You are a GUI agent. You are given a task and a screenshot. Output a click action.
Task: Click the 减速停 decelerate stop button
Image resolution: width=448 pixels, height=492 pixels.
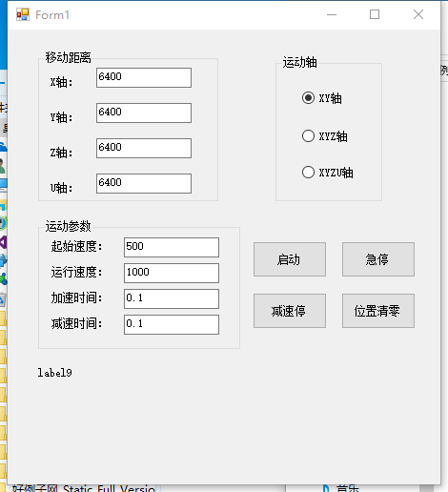click(x=290, y=311)
